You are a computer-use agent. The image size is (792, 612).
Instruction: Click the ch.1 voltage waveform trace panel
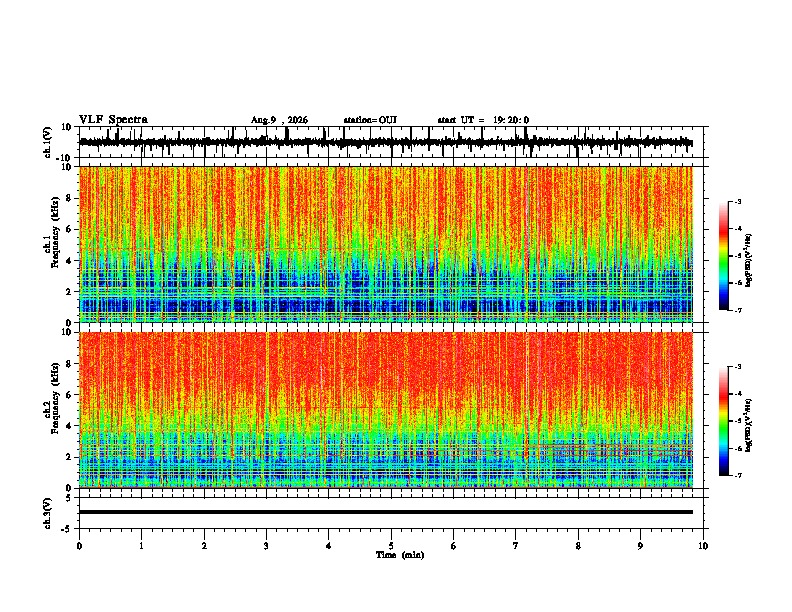pyautogui.click(x=391, y=142)
